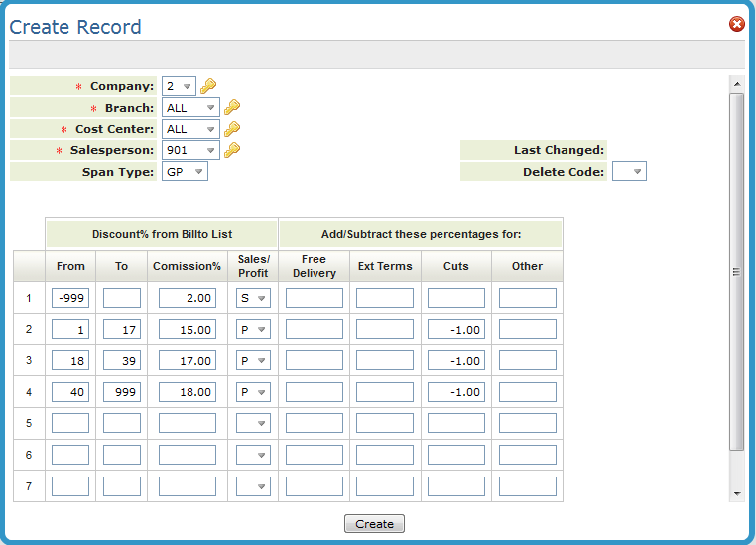Viewport: 756px width, 545px height.
Task: Click the Cost Center key lookup icon
Action: tap(232, 129)
